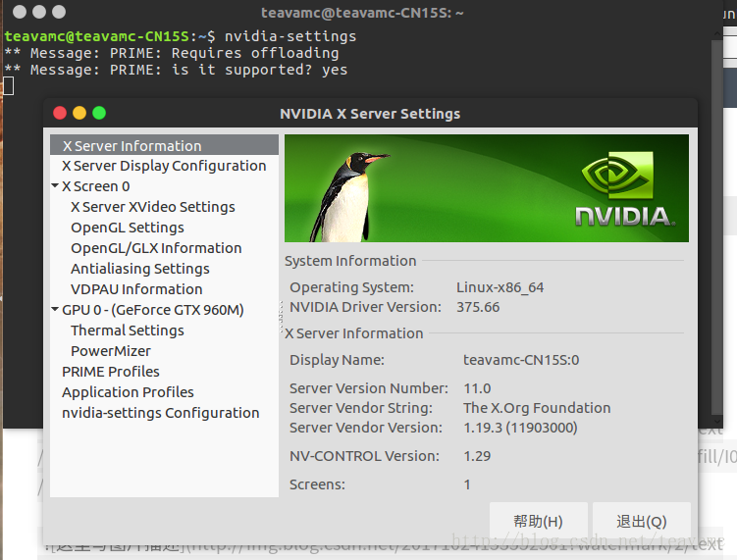Click the terminal title teavamc@teavamc-CN15S
Viewport: 737px width, 560px height.
pyautogui.click(x=362, y=12)
